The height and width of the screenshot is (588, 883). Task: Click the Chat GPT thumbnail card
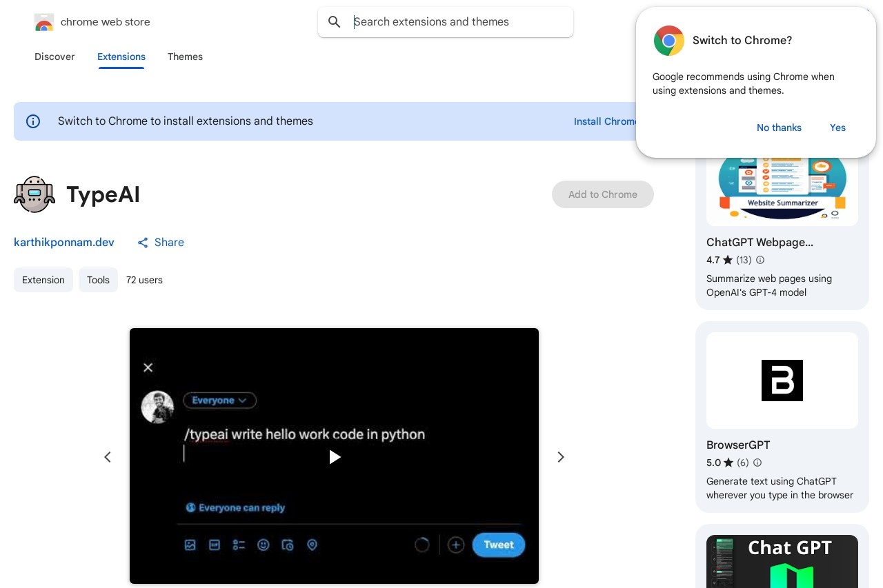point(782,561)
